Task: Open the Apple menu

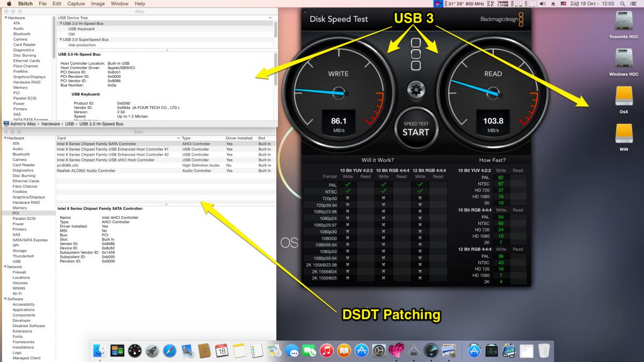Action: 9,3
